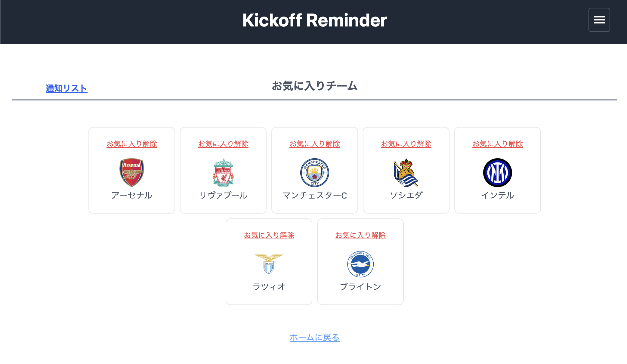The image size is (627, 364).
Task: Switch to the 通知リスト tab
Action: coord(66,88)
